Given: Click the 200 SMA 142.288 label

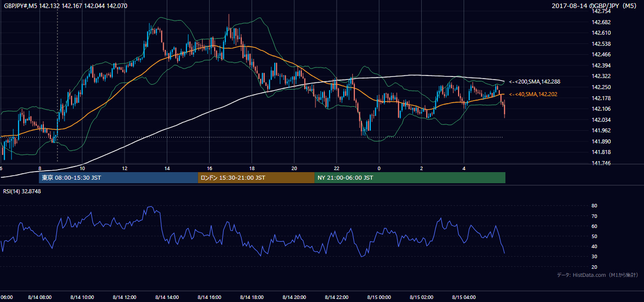Looking at the screenshot, I should coord(535,82).
